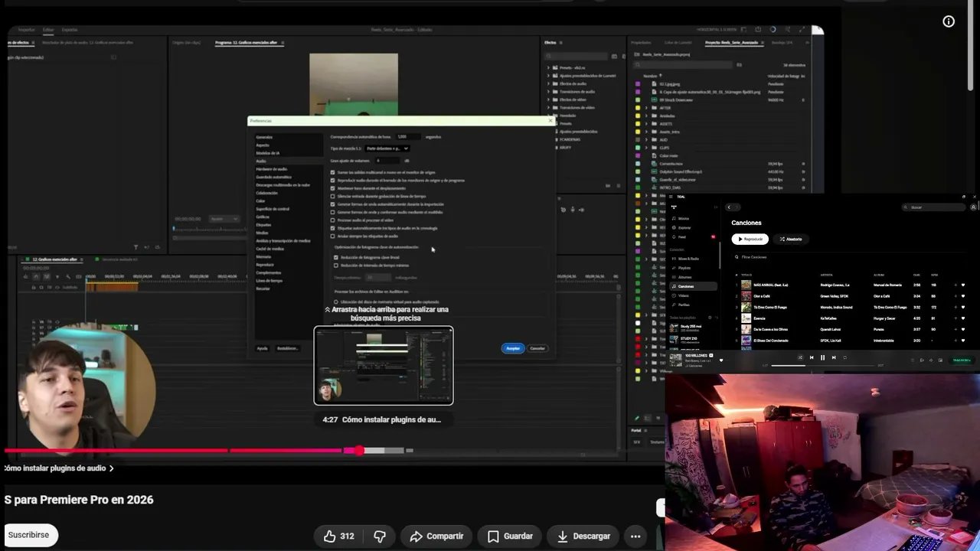Pause the current track in TIDAL player
Image resolution: width=980 pixels, height=551 pixels.
pyautogui.click(x=823, y=357)
